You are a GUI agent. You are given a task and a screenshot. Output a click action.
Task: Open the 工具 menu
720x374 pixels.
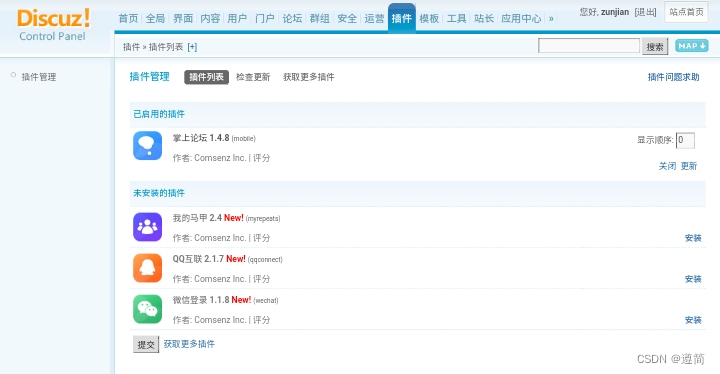(x=456, y=18)
